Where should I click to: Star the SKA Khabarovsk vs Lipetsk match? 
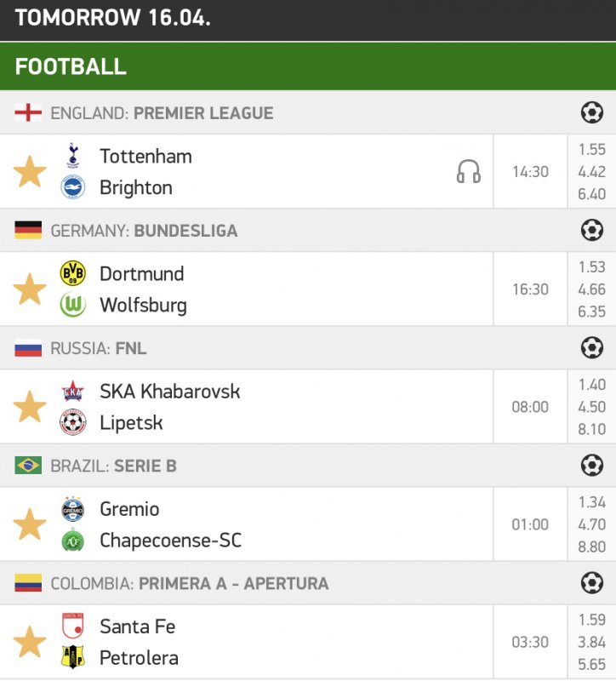(30, 407)
